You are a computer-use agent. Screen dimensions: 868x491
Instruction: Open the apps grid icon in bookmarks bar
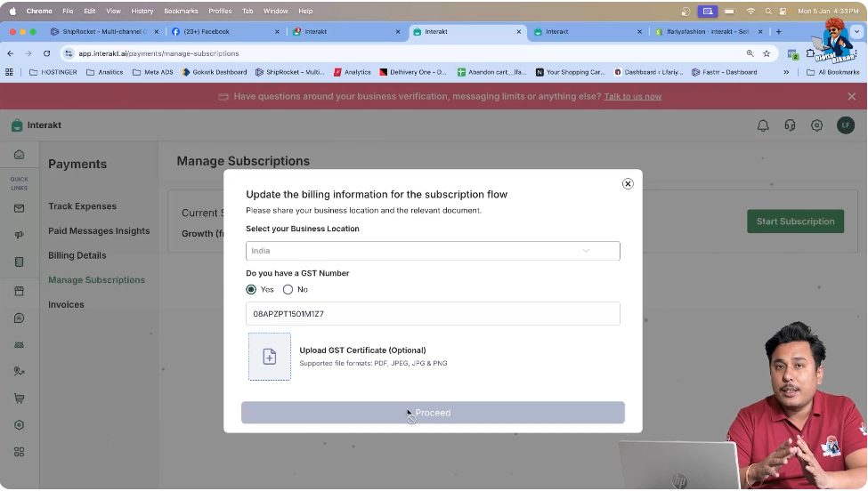pos(9,72)
